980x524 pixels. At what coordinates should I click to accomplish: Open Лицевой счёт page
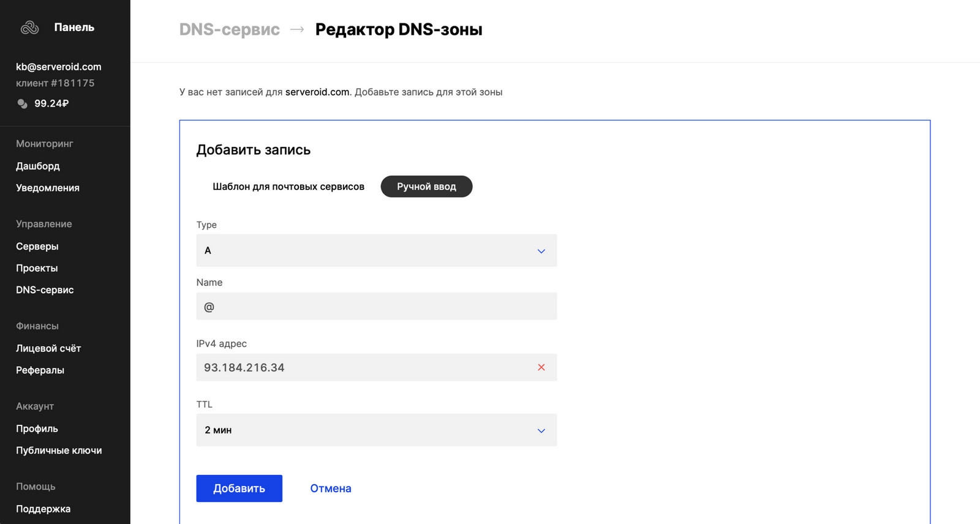[48, 348]
